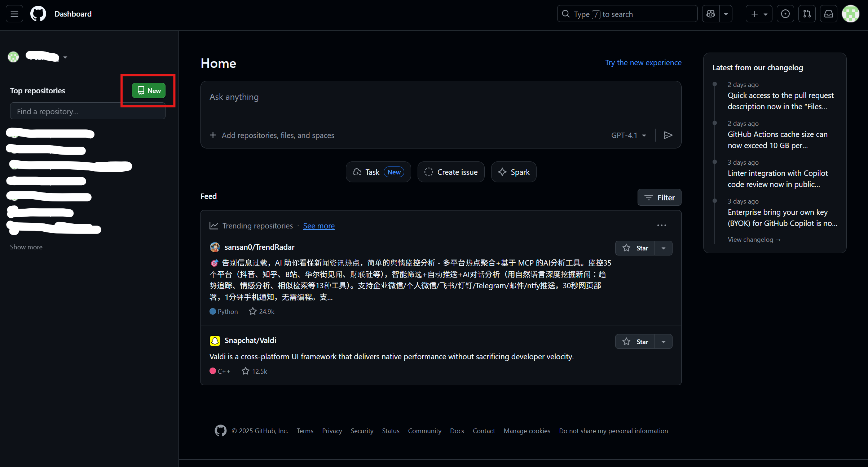
Task: Send the Ask anything prompt arrow
Action: click(x=668, y=135)
